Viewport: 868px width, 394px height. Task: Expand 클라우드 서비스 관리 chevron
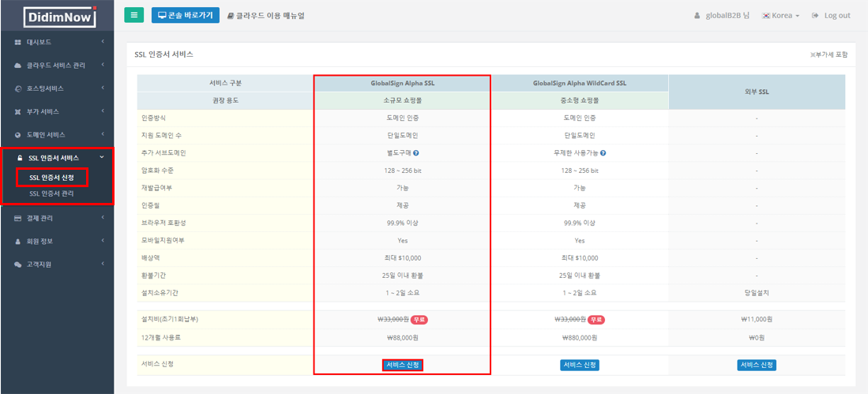(103, 65)
